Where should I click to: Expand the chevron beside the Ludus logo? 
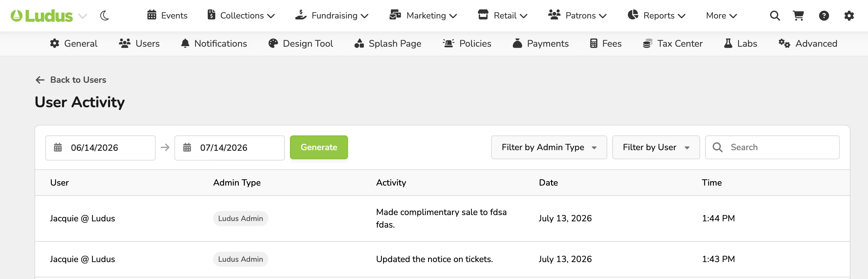coord(83,16)
